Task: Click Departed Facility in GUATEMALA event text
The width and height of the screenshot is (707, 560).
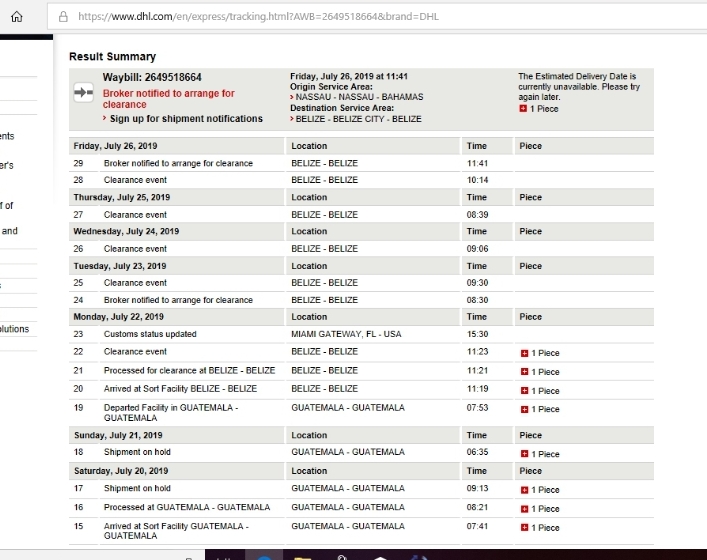Action: point(171,413)
